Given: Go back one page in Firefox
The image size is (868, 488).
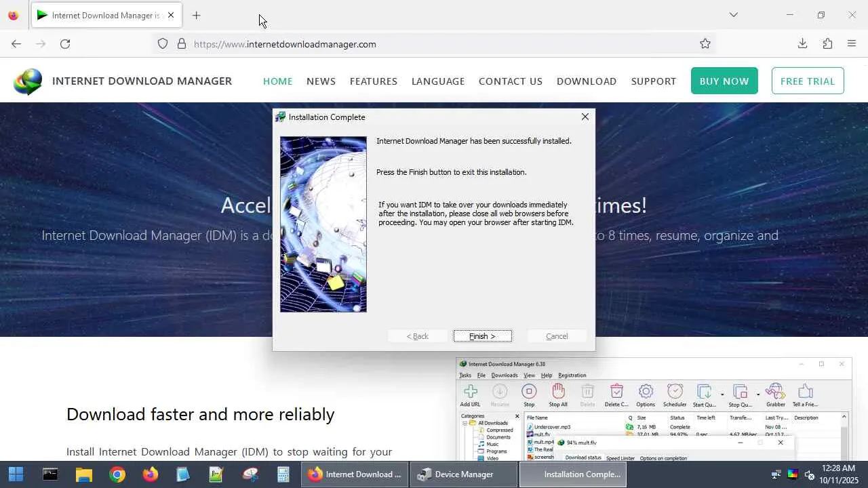Looking at the screenshot, I should (16, 44).
